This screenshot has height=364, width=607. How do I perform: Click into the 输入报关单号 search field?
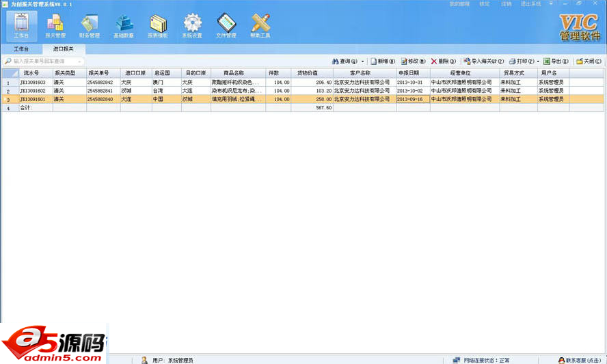[44, 61]
